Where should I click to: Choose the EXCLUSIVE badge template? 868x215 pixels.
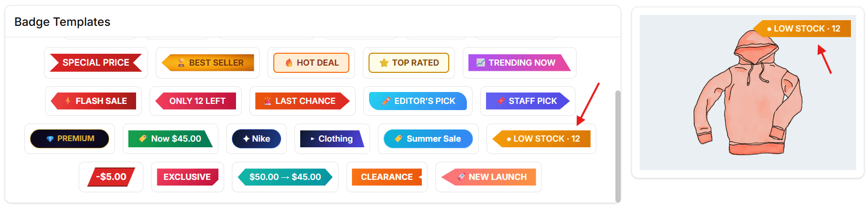click(187, 177)
